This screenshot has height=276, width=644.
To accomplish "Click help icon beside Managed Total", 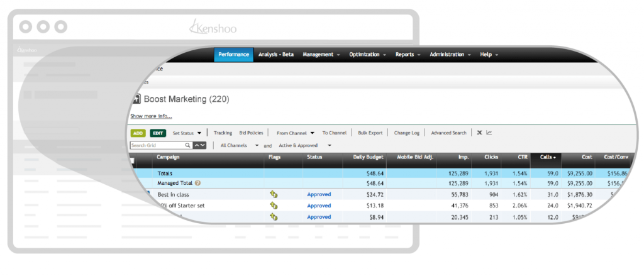I will point(197,183).
